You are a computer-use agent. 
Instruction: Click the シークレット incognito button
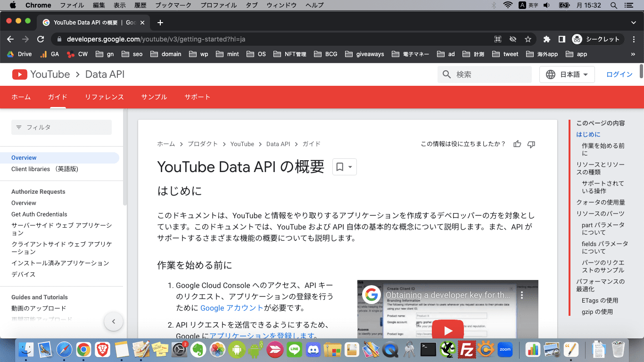point(597,39)
